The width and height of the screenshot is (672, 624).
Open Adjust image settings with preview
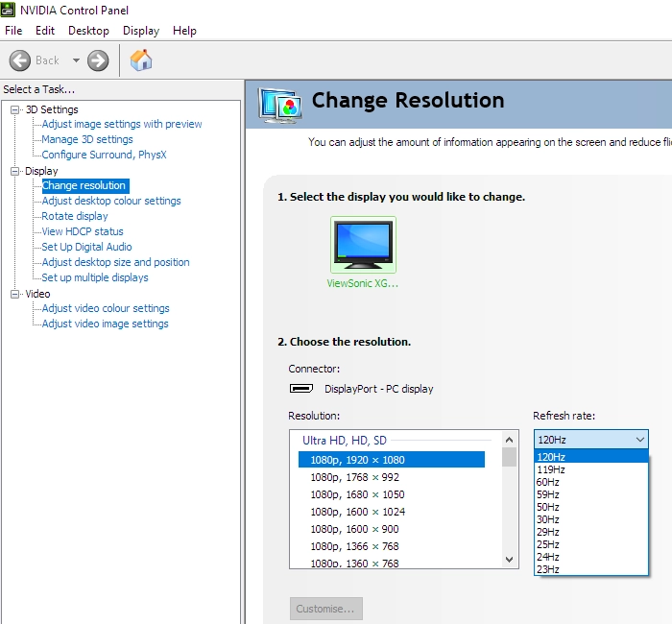click(x=122, y=124)
